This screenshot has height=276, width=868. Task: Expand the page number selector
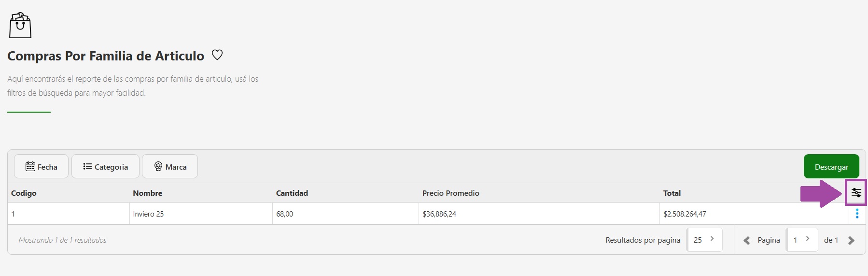(802, 240)
